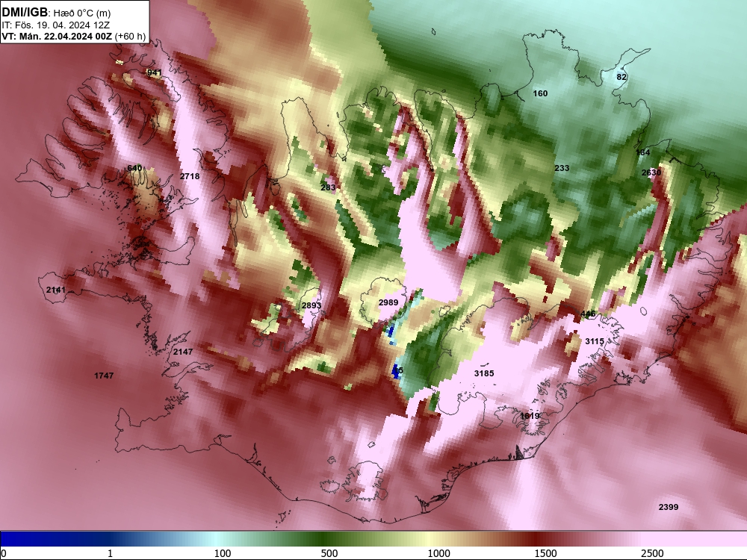The width and height of the screenshot is (747, 560).
Task: Click the 'IT: Fös. 19. 04. 2024 12Z' line
Action: [55, 25]
